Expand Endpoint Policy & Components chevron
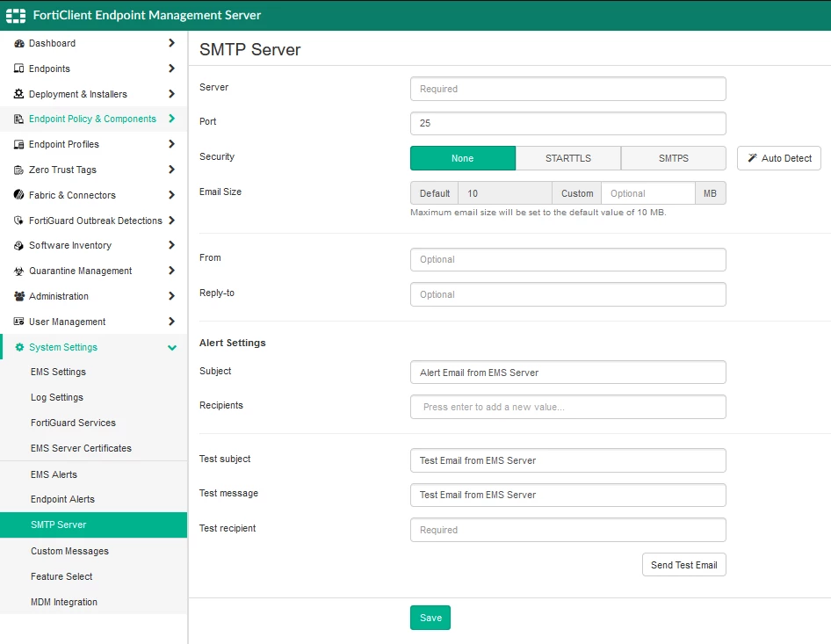The height and width of the screenshot is (644, 831). point(171,119)
